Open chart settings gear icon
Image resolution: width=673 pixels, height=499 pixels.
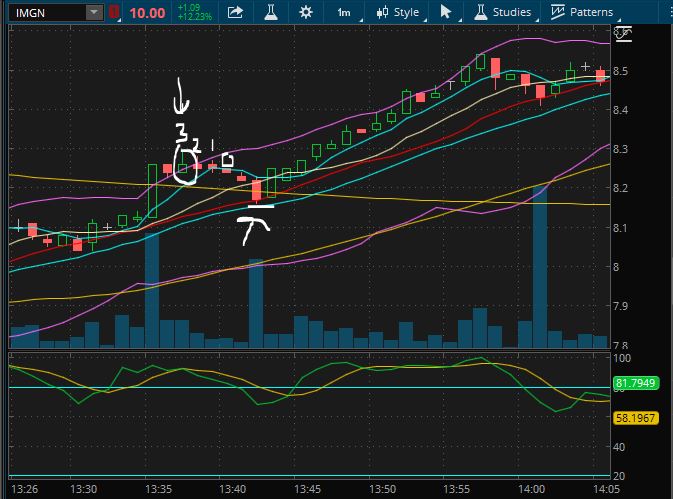pos(306,12)
